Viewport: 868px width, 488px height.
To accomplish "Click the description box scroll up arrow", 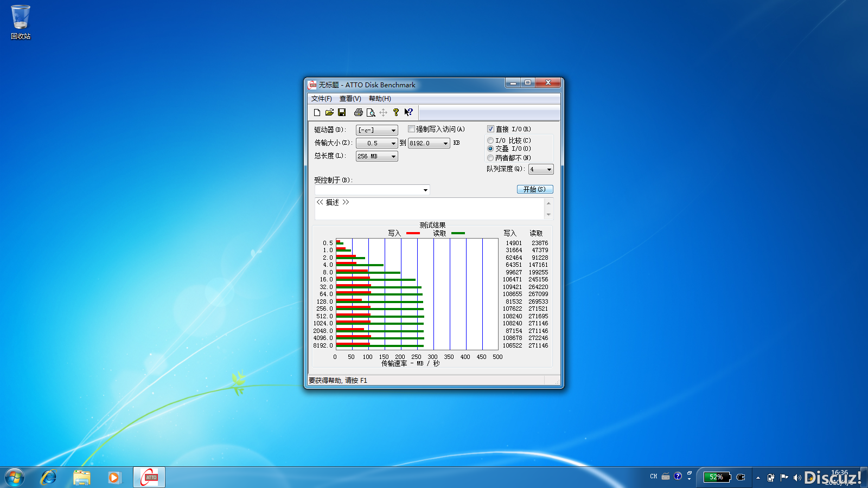I will 548,203.
